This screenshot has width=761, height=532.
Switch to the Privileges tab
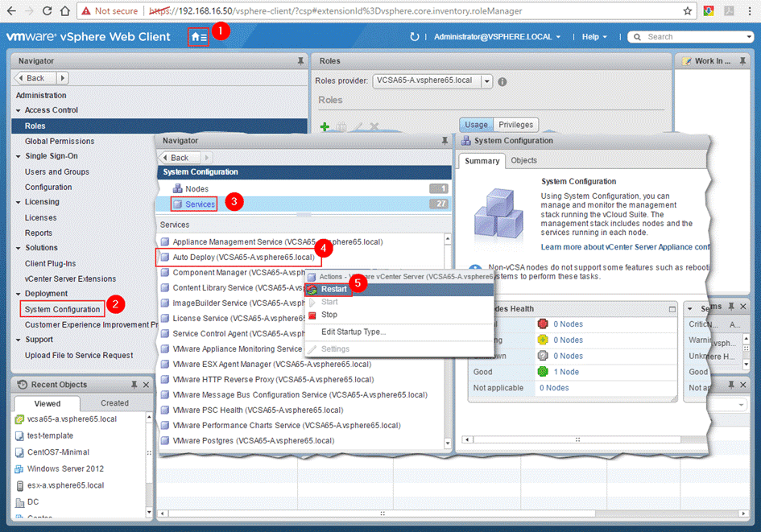[x=515, y=125]
